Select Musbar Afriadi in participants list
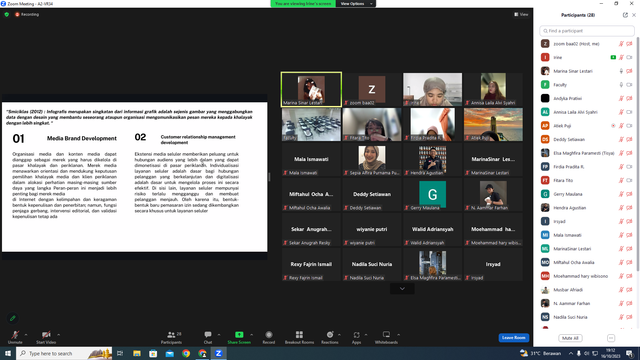 (587, 290)
